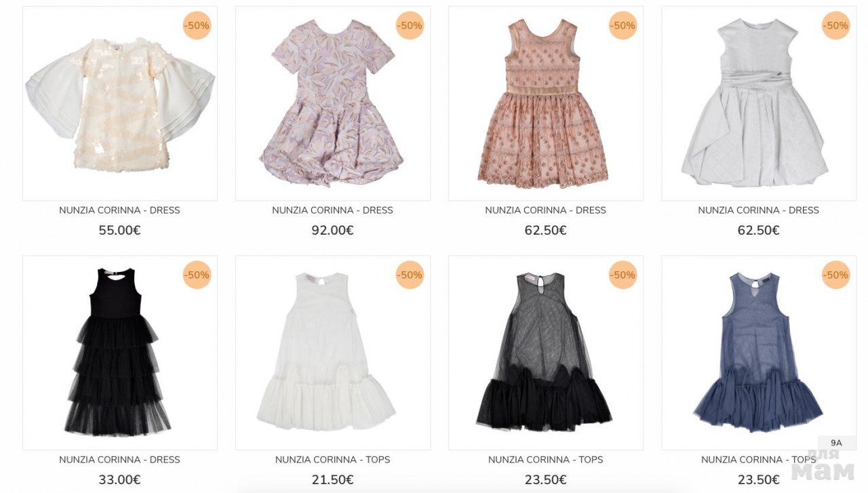Open the Nunzia Corinna tops link priced 21.50€
Screen dimensions: 868x493
coord(333,460)
